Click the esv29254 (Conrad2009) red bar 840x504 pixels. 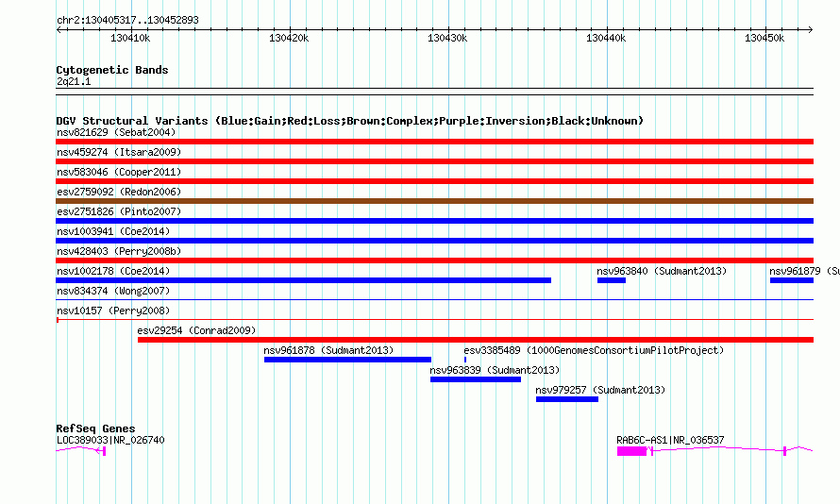[x=476, y=340]
